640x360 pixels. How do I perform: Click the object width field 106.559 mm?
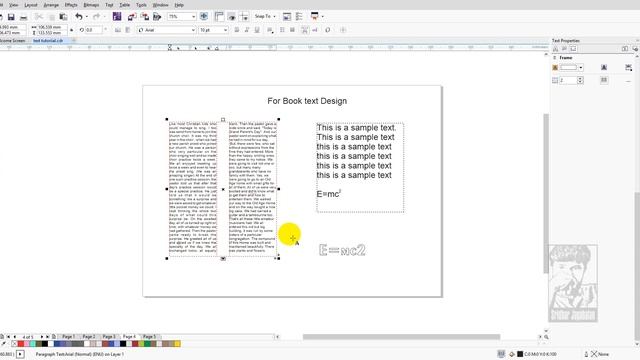click(50, 27)
